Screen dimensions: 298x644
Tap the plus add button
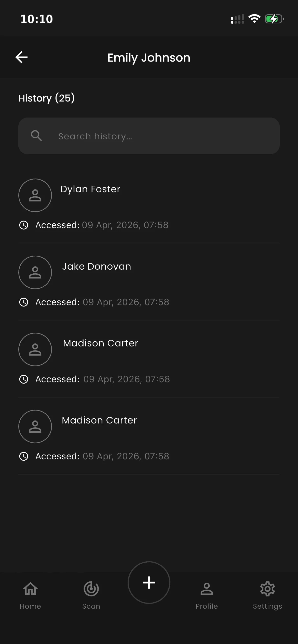coord(149,582)
